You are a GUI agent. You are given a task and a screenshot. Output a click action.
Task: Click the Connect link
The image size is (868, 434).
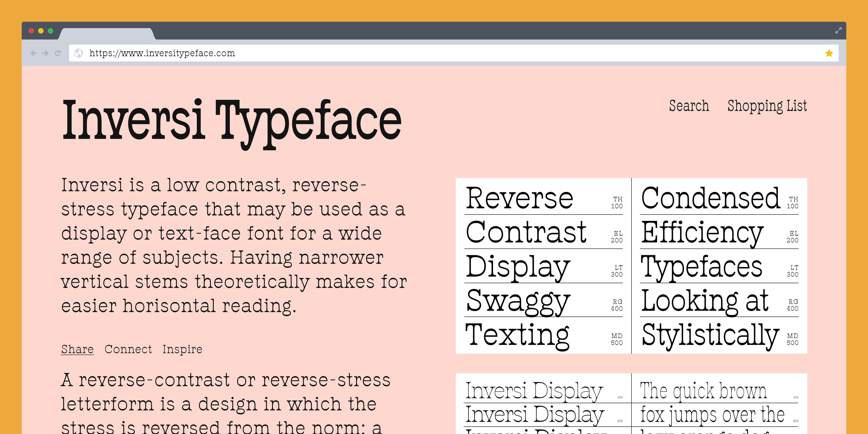click(128, 349)
